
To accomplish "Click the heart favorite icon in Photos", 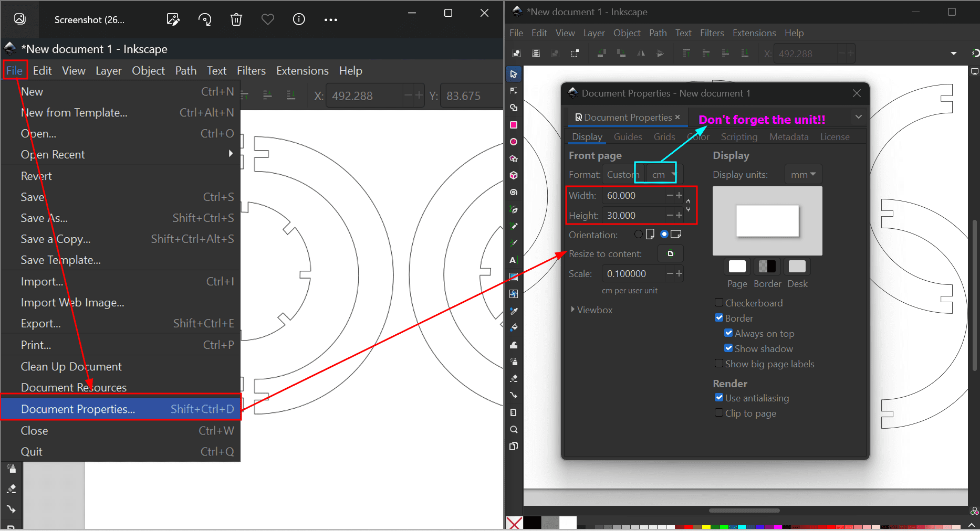I will [268, 19].
